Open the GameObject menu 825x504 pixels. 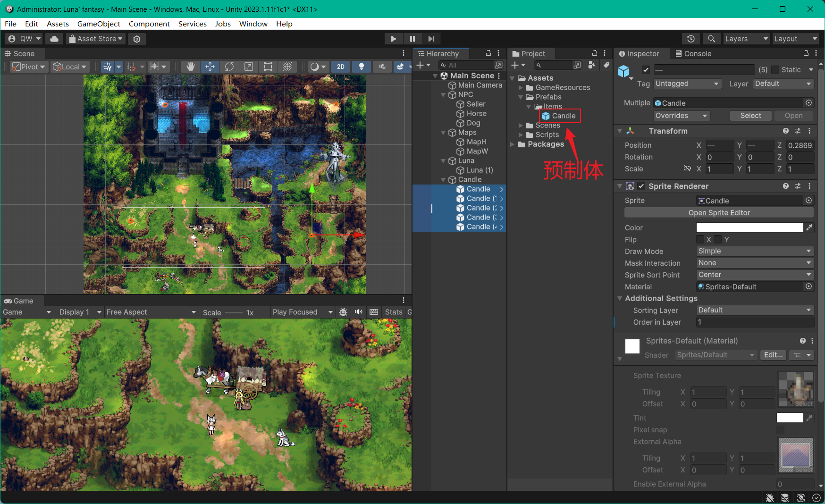[x=99, y=24]
